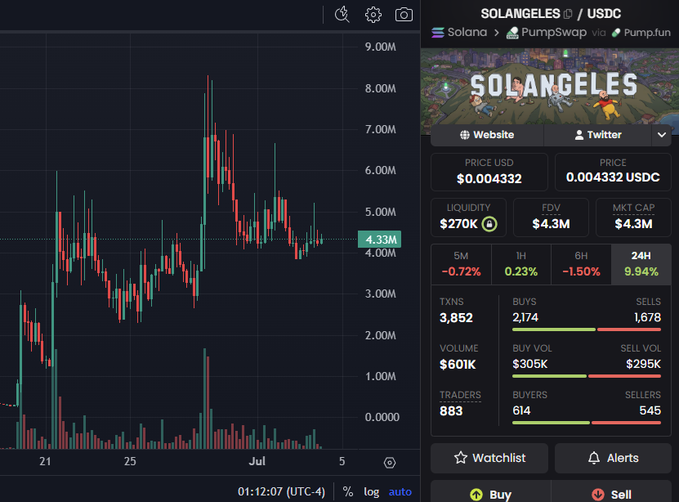Click the TRADERS value 883
Screen dimensions: 679x502
point(451,411)
